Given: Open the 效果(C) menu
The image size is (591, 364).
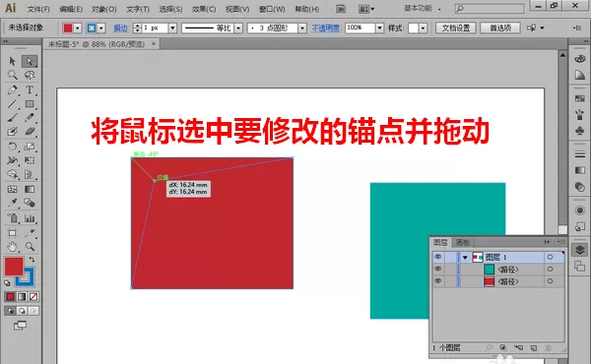Looking at the screenshot, I should pos(204,9).
